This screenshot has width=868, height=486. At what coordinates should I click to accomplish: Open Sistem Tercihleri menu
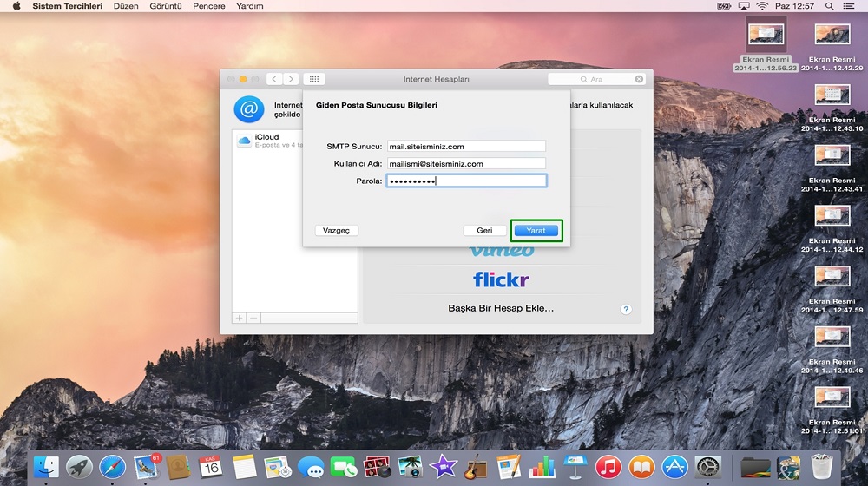pos(68,6)
